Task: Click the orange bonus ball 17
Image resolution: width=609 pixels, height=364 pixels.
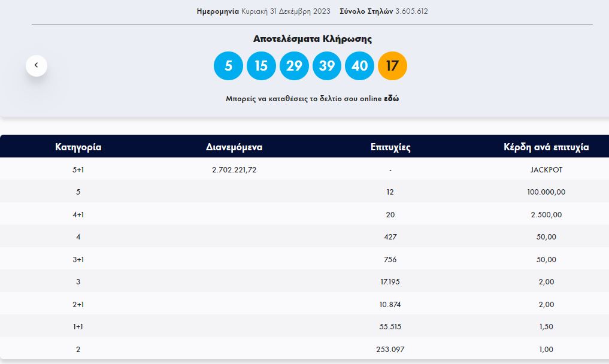Action: pos(392,66)
